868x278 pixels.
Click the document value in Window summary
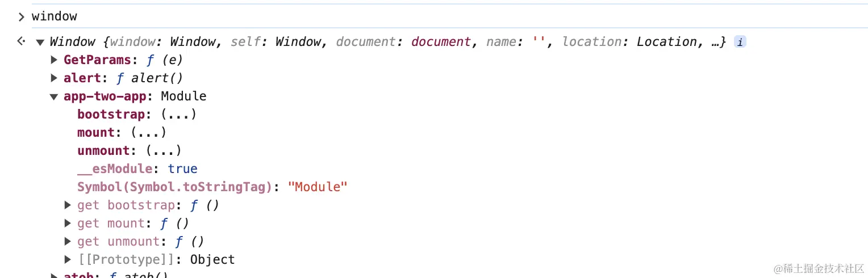[x=441, y=42]
